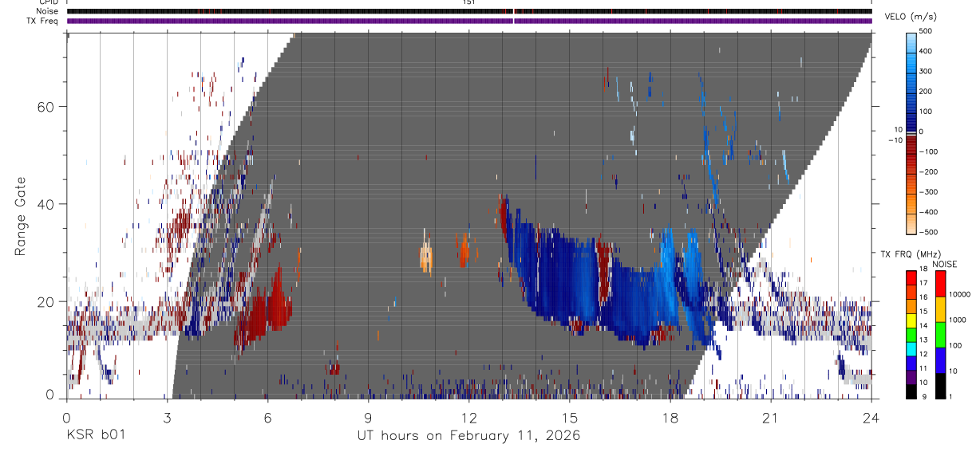This screenshot has height=452, width=980.
Task: Click the '10000' noise scale label
Action: [959, 295]
